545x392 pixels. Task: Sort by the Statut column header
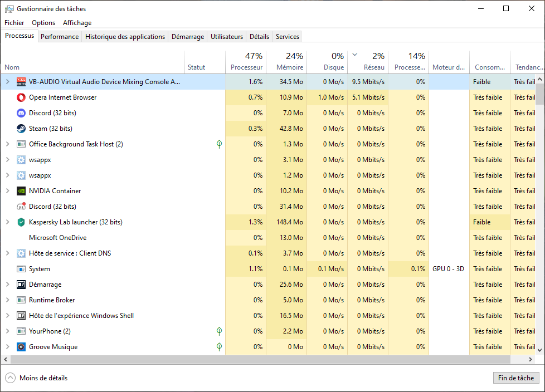pyautogui.click(x=205, y=62)
